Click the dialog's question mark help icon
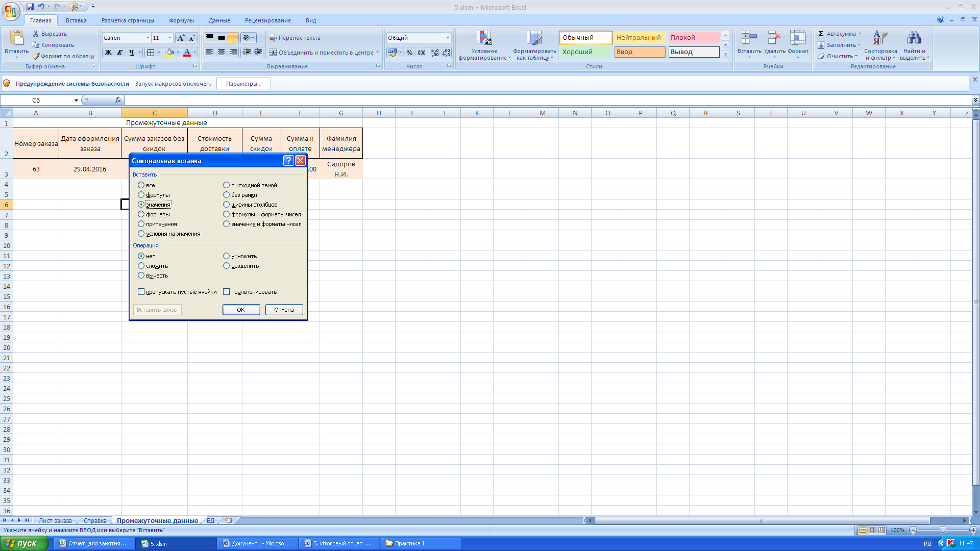The width and height of the screenshot is (980, 551). pos(288,161)
